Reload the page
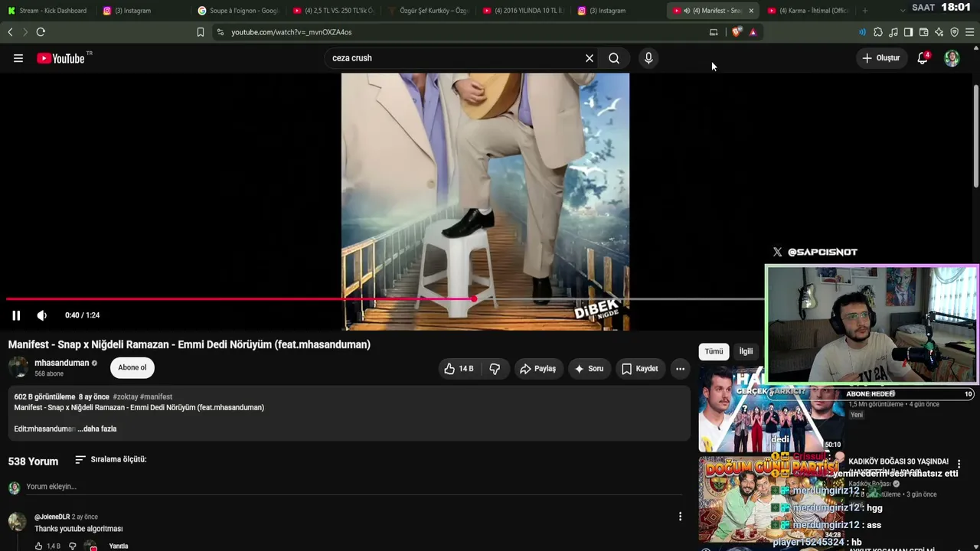 [41, 32]
